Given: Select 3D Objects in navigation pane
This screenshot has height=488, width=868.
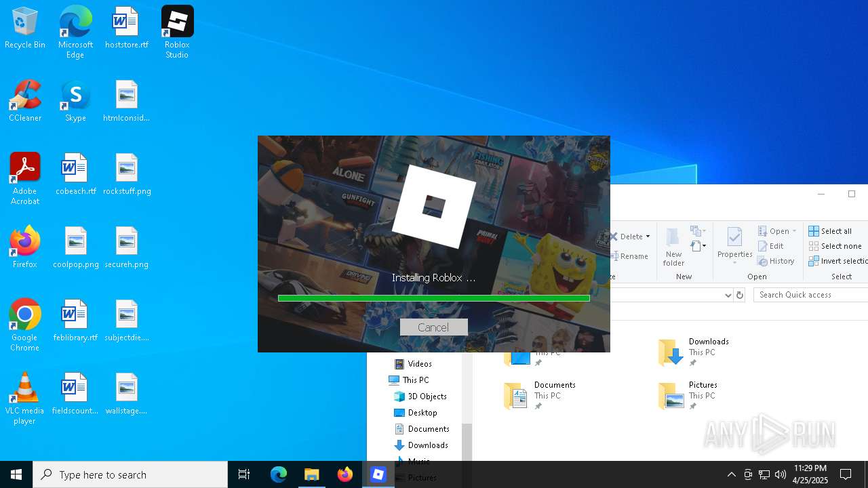Looking at the screenshot, I should coord(419,396).
